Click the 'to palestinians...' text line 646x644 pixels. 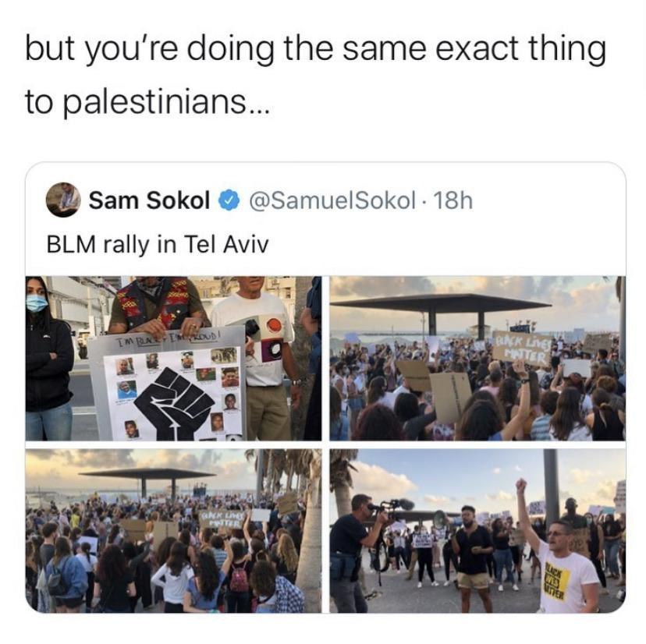[147, 101]
